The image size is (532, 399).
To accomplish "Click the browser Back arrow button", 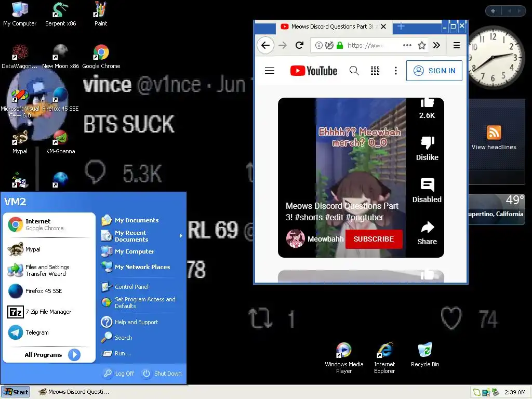I will 265,45.
